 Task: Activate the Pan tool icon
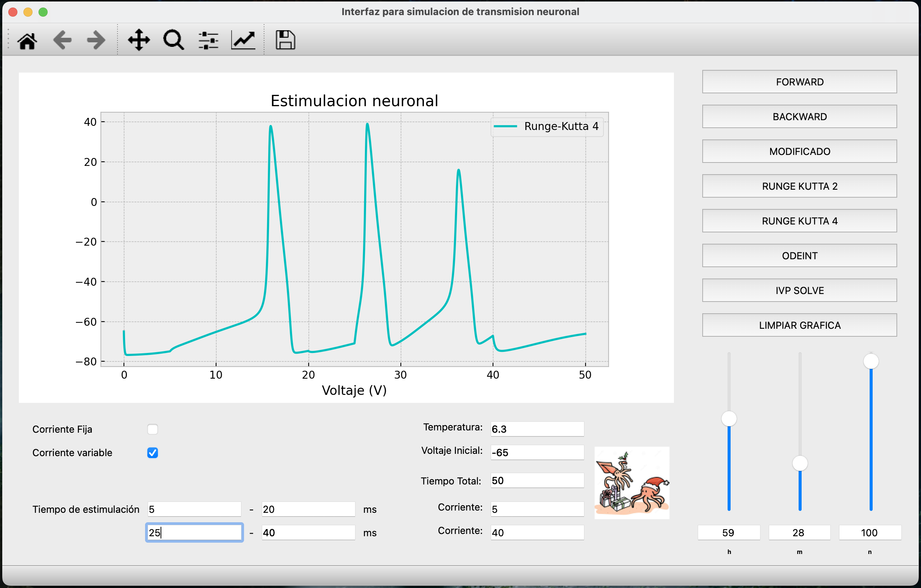click(x=139, y=40)
